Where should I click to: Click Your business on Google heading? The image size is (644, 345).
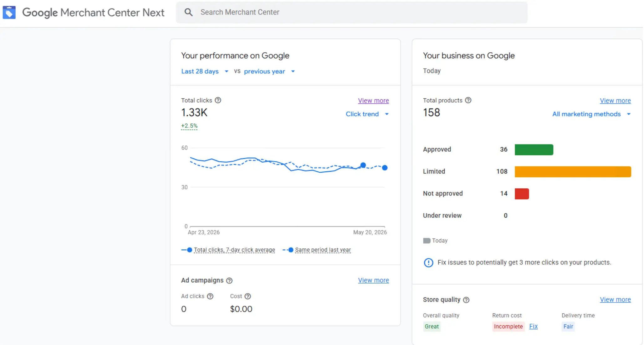[469, 55]
